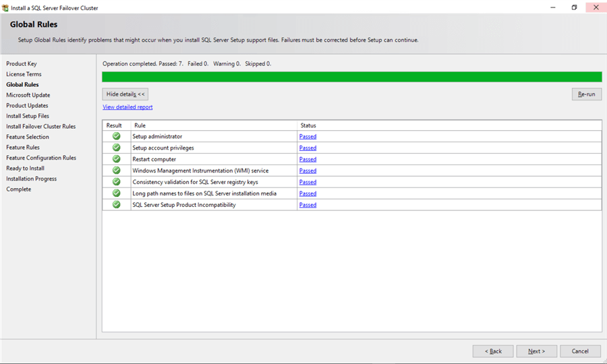Click SQL Server Setup Product Incompatibility text
This screenshot has height=364, width=607.
pos(184,205)
